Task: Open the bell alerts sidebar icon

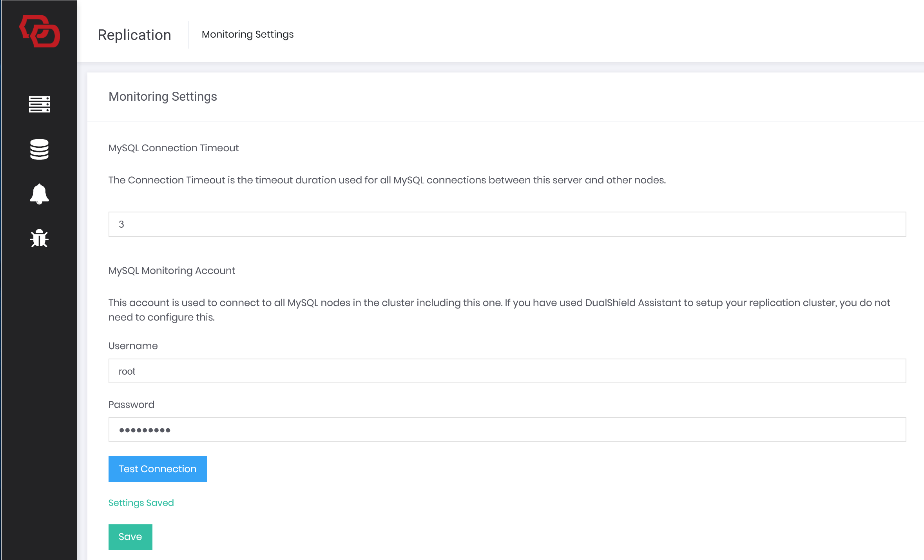Action: click(39, 194)
